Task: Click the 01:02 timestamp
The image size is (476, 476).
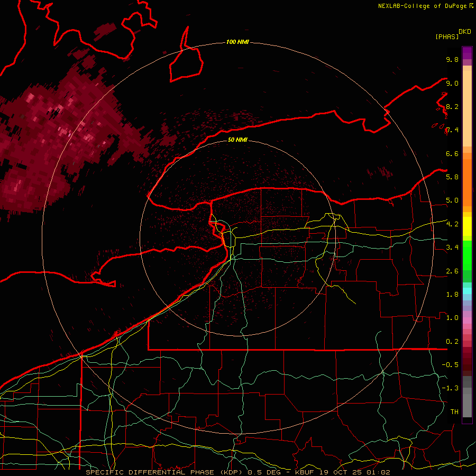Action: pyautogui.click(x=379, y=472)
